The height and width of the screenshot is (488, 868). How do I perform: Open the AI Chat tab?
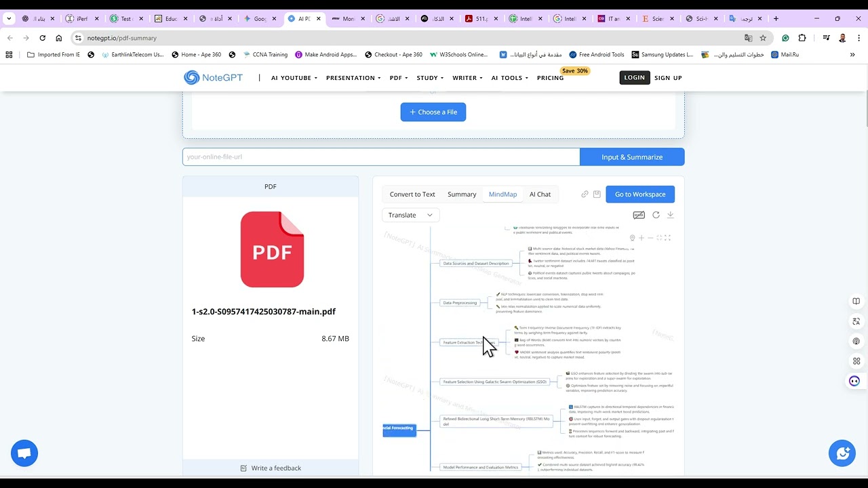(x=540, y=194)
